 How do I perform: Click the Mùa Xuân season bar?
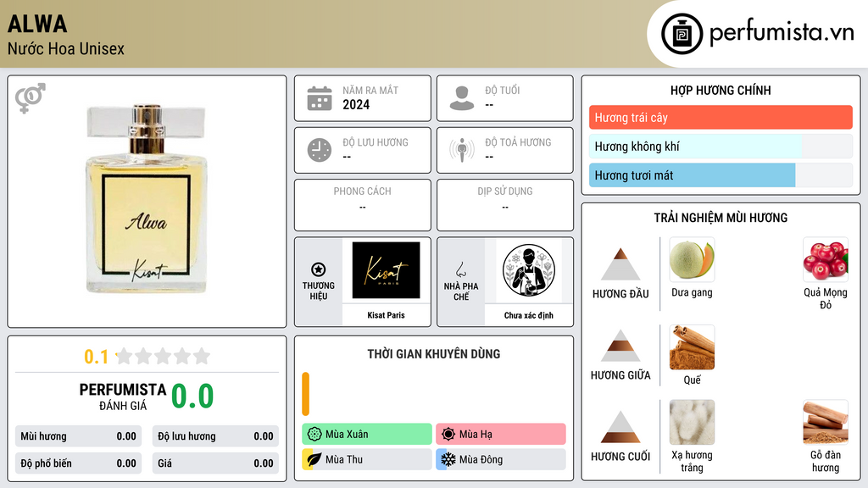coord(367,435)
